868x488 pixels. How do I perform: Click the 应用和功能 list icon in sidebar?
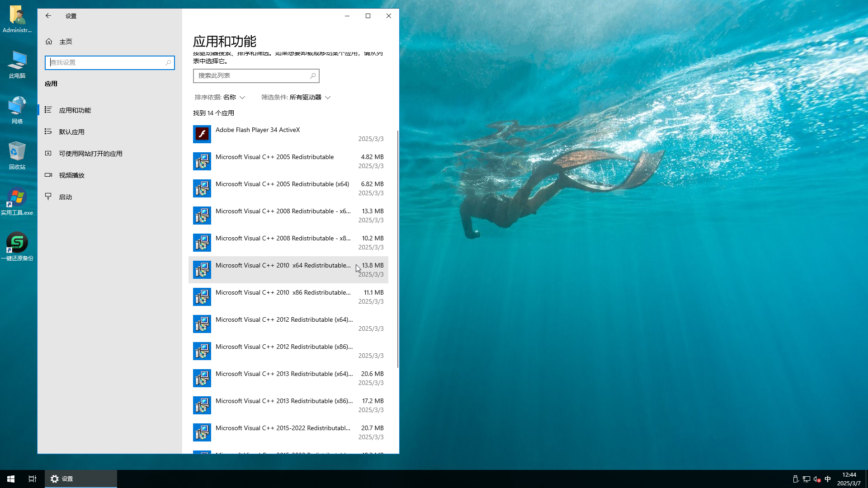pyautogui.click(x=48, y=110)
